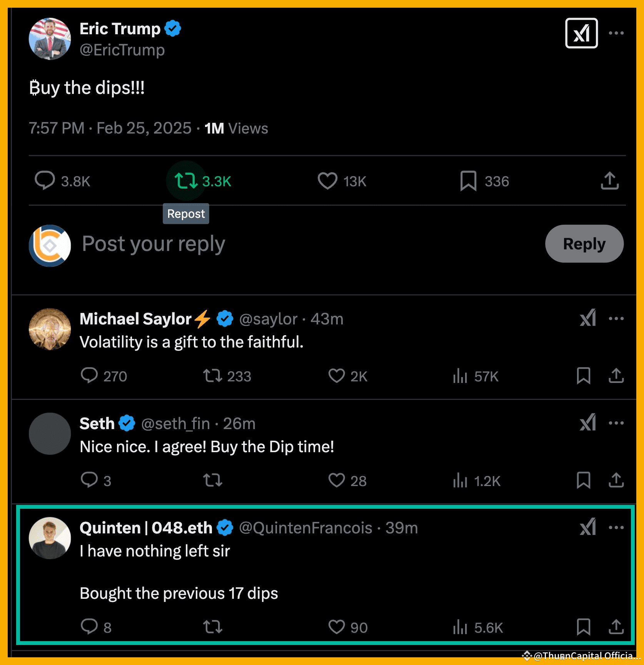
Task: Like Quinten's reply
Action: click(336, 627)
